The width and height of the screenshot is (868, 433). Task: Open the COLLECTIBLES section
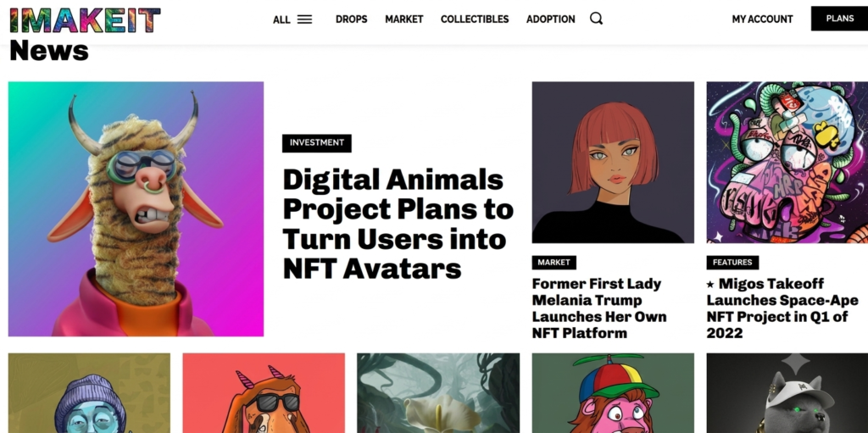coord(475,19)
